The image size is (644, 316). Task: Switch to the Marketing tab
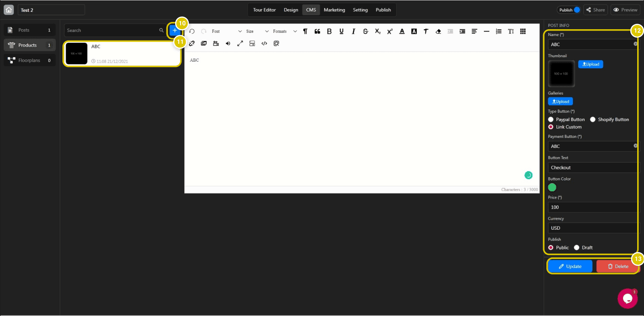pos(334,10)
